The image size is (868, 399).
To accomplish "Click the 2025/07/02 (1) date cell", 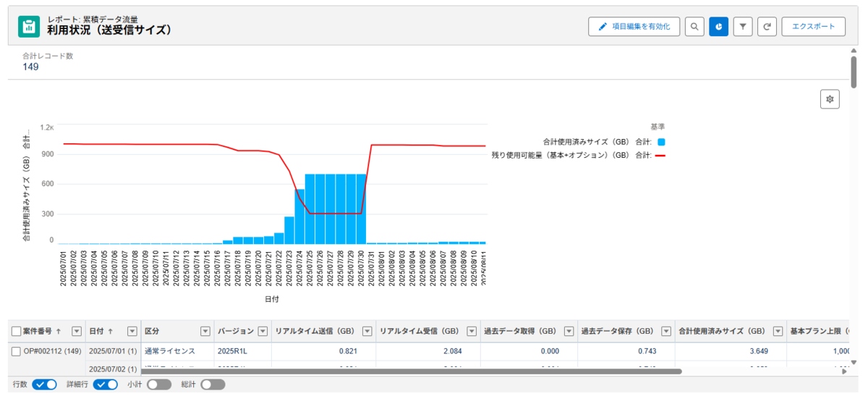I will 111,368.
